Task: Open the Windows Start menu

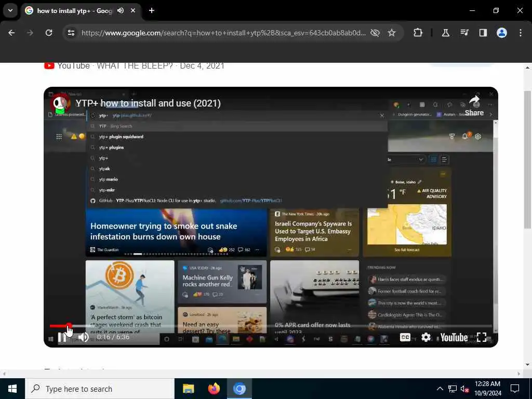Action: 12,389
